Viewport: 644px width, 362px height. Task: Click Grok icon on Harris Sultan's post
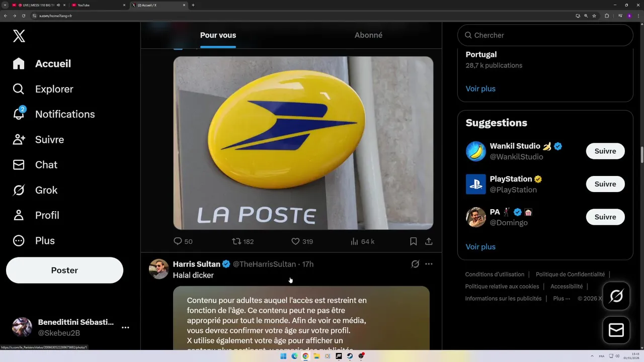[x=415, y=264]
